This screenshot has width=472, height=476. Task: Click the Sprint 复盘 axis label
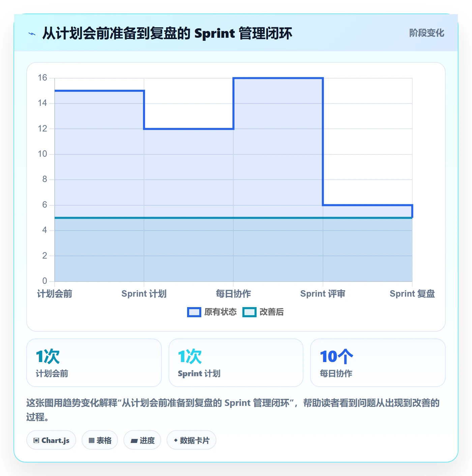(412, 294)
